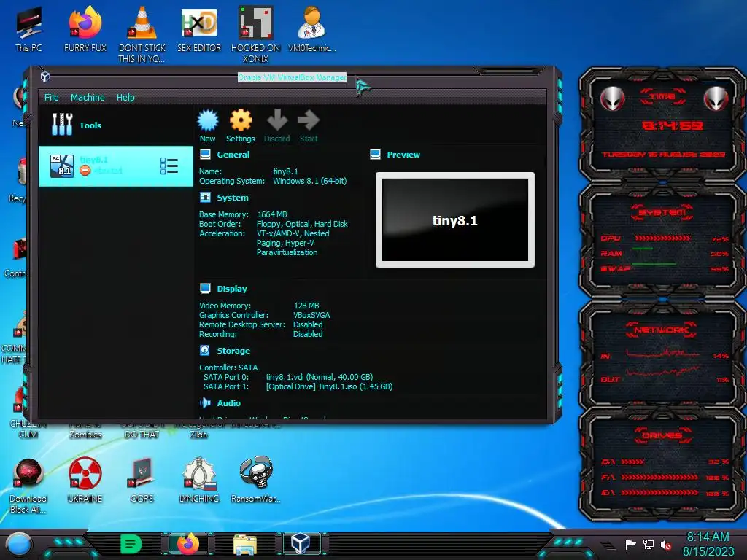
Task: Click the VLC cone desktop icon
Action: click(x=142, y=34)
